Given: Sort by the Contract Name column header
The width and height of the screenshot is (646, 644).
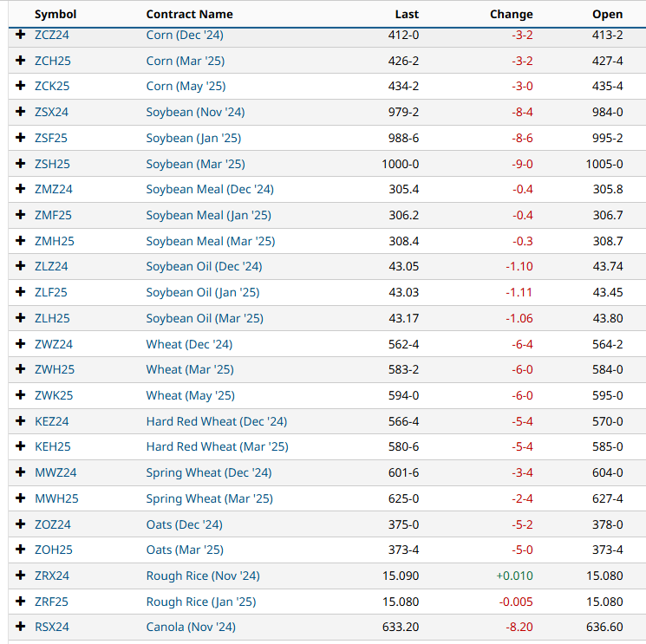Looking at the screenshot, I should point(190,15).
